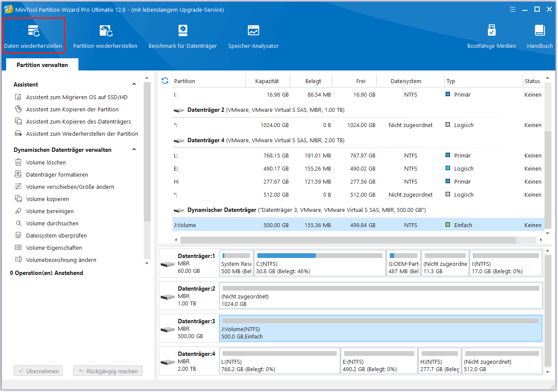Image resolution: width=558 pixels, height=392 pixels.
Task: Choose Datenträger formatieren
Action: (x=51, y=175)
